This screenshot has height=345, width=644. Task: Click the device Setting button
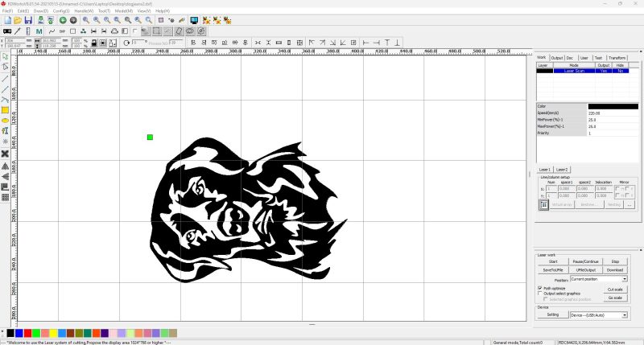pos(553,314)
